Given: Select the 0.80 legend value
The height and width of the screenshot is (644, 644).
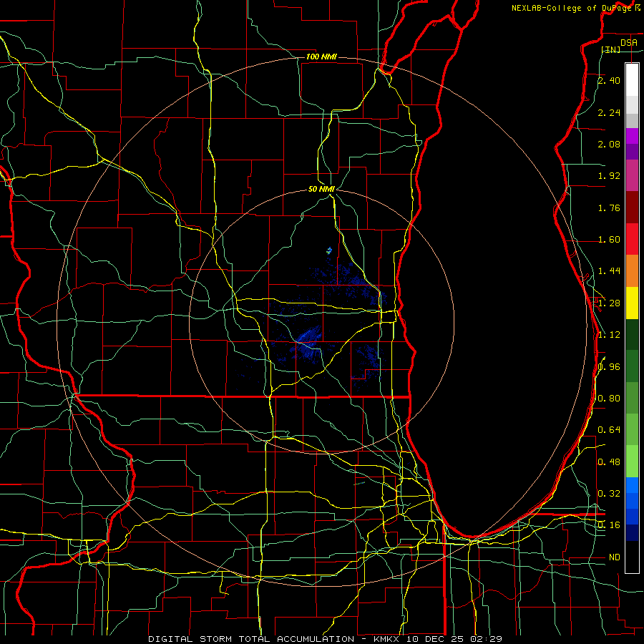Looking at the screenshot, I should pos(609,398).
